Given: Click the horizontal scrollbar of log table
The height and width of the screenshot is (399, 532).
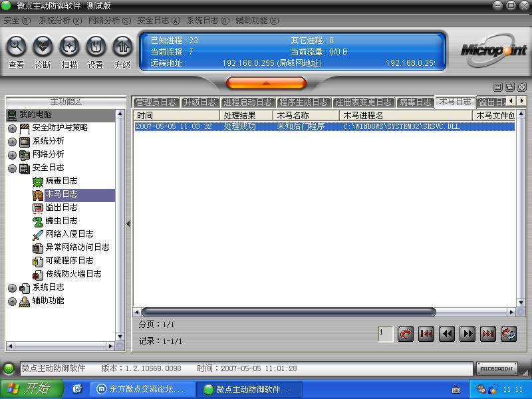Looking at the screenshot, I should click(x=289, y=312).
